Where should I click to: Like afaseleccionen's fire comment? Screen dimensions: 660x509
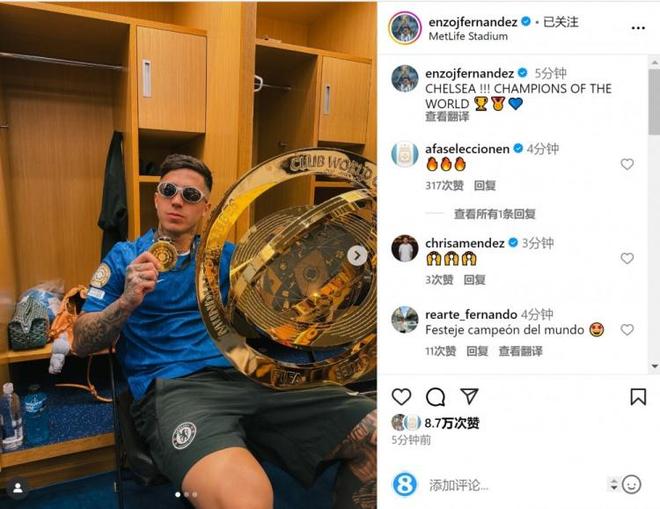coord(627,164)
